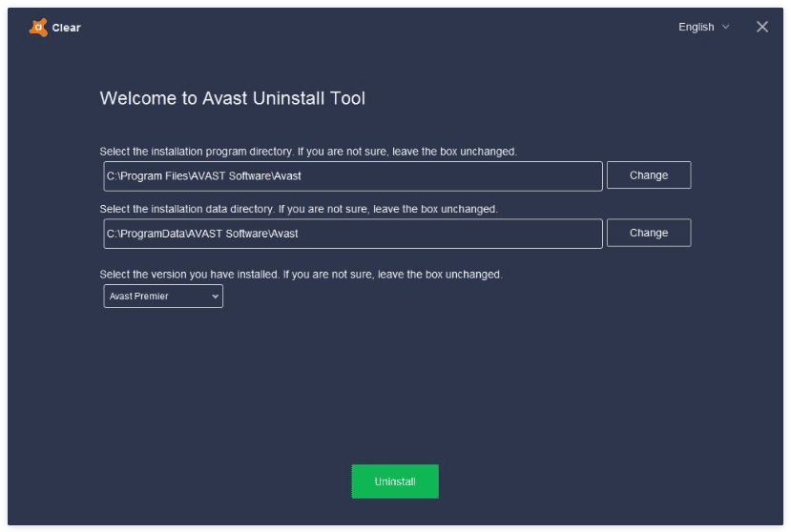The width and height of the screenshot is (791, 532).
Task: Open the English language dropdown
Action: (703, 27)
